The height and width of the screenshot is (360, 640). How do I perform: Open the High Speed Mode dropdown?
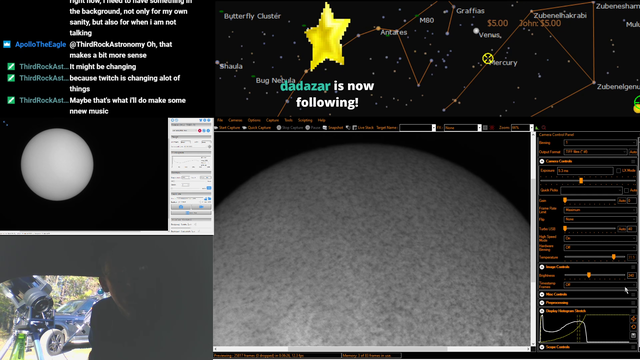point(600,238)
